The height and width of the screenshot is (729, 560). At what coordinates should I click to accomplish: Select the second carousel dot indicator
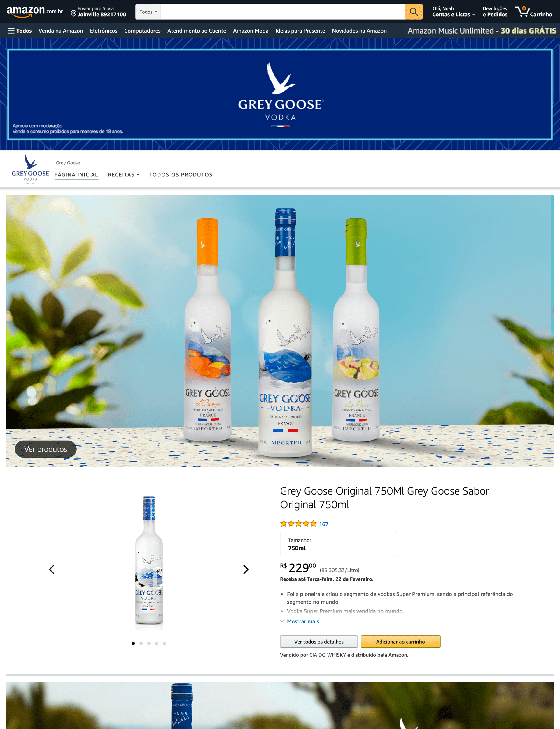click(141, 643)
